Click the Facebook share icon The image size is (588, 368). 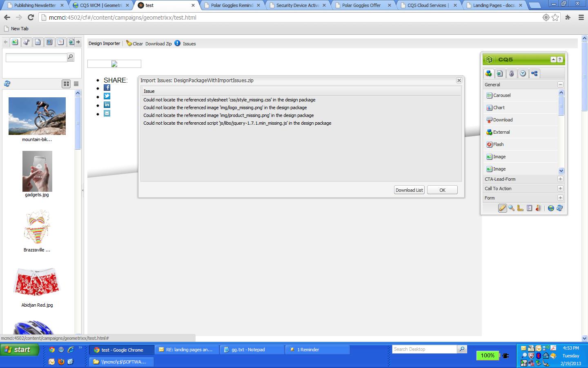[107, 88]
